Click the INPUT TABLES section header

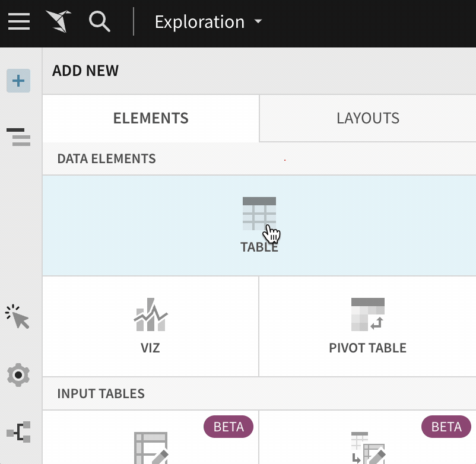click(100, 393)
